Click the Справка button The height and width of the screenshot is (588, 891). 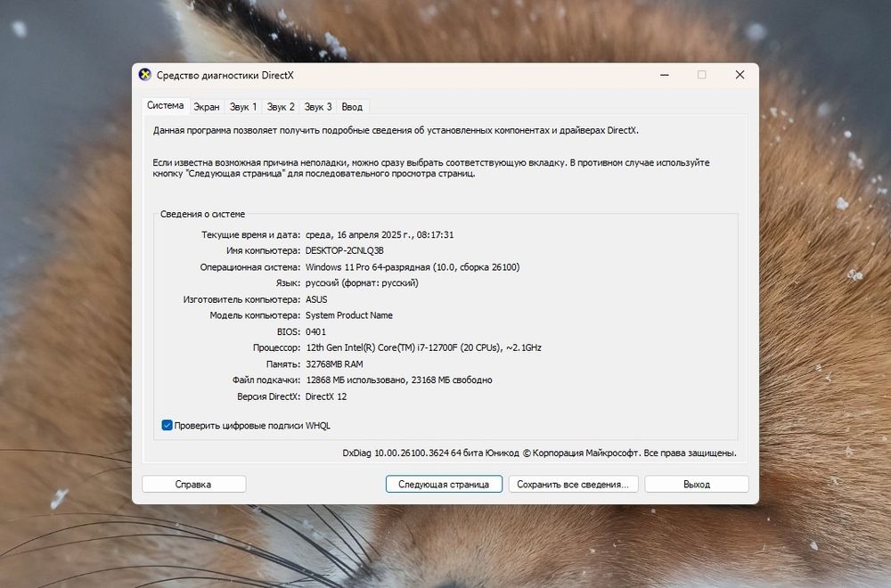tap(193, 484)
